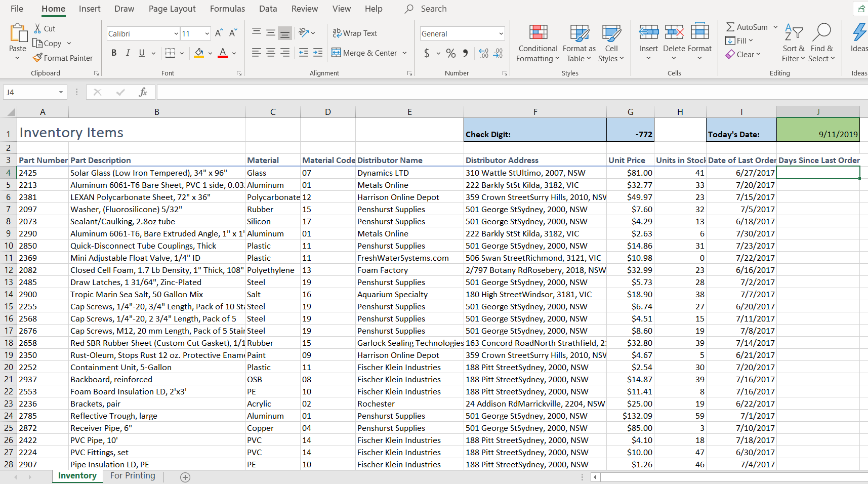Click the Increase Font Size icon
Screen dimensions: 868x484
[219, 33]
